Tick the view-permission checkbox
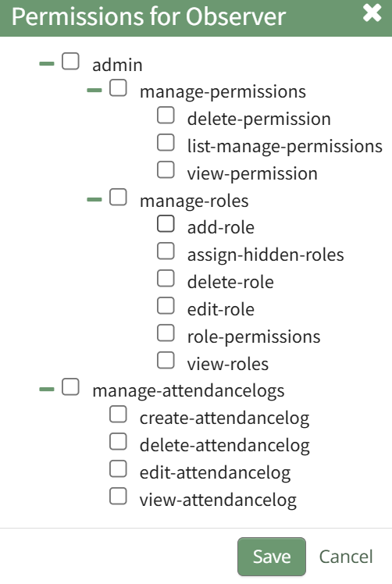 pos(166,170)
